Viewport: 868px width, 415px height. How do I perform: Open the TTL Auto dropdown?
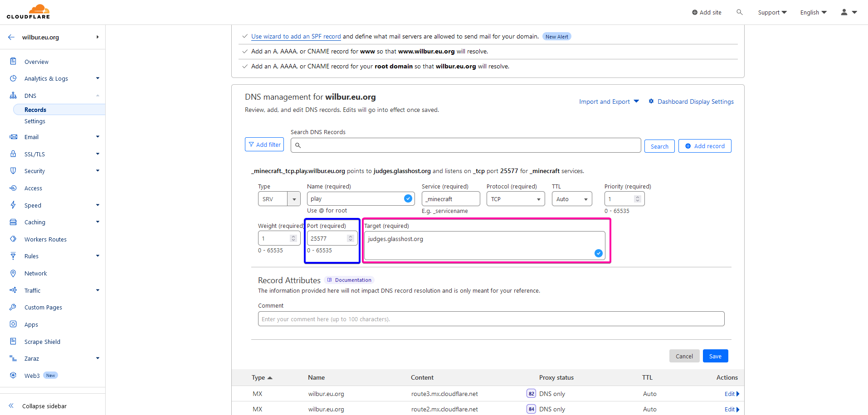pos(572,199)
